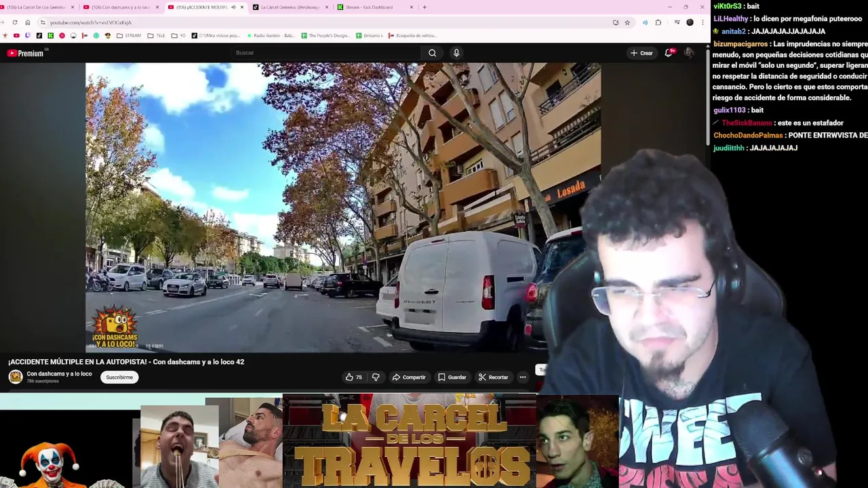
Task: Click chat username ChochoDandoPalmas
Action: click(x=748, y=136)
